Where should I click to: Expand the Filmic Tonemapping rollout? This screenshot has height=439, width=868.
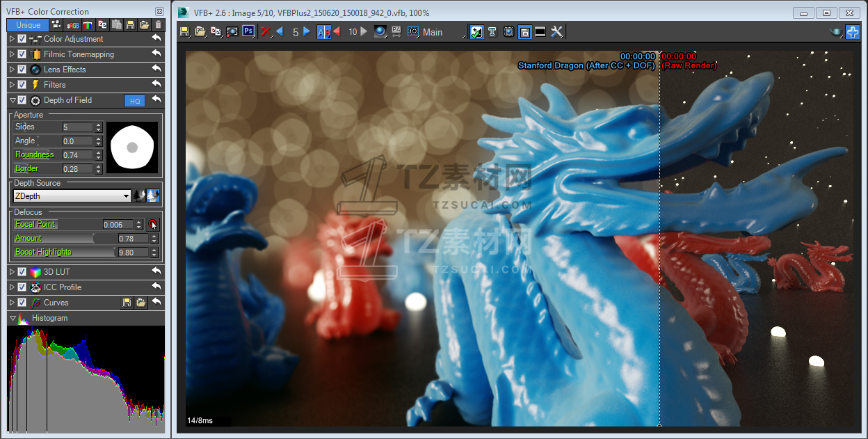click(13, 54)
